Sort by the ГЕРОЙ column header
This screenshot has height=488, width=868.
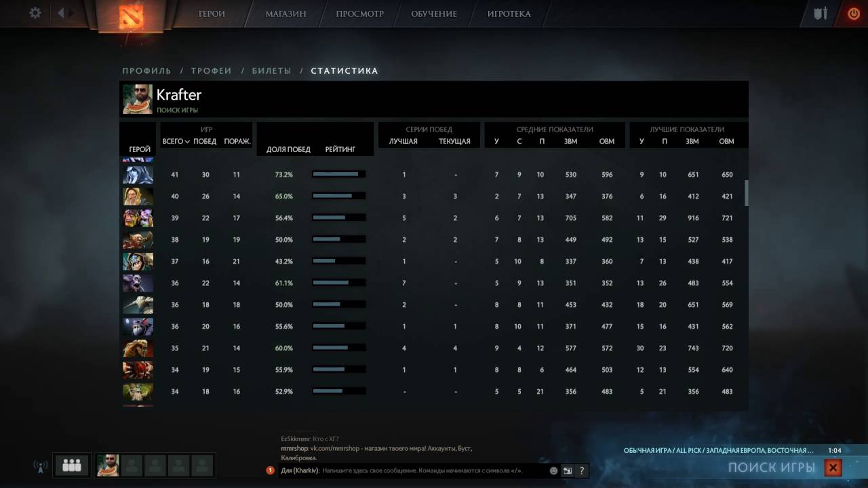click(x=140, y=149)
